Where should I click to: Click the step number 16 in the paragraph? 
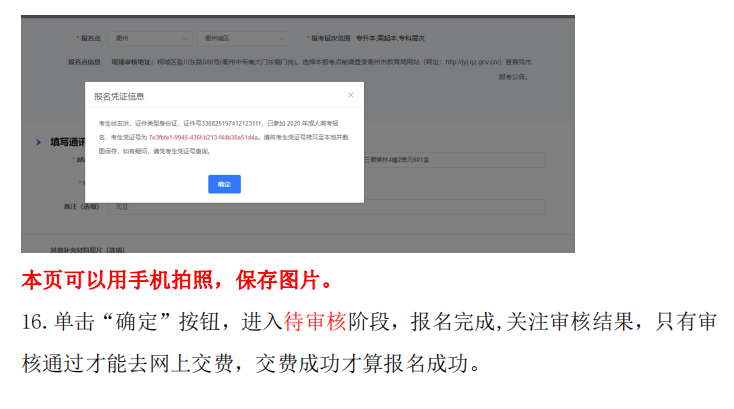tap(31, 322)
